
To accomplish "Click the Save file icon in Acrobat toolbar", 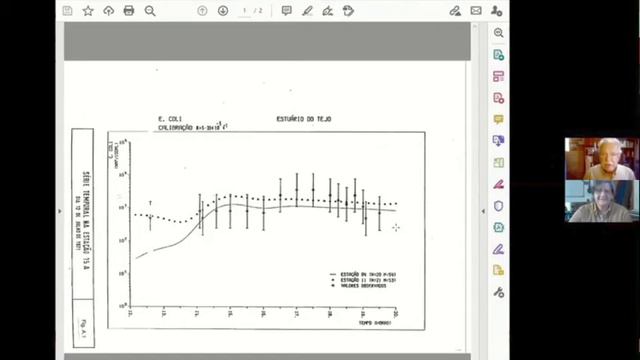I will tap(68, 11).
